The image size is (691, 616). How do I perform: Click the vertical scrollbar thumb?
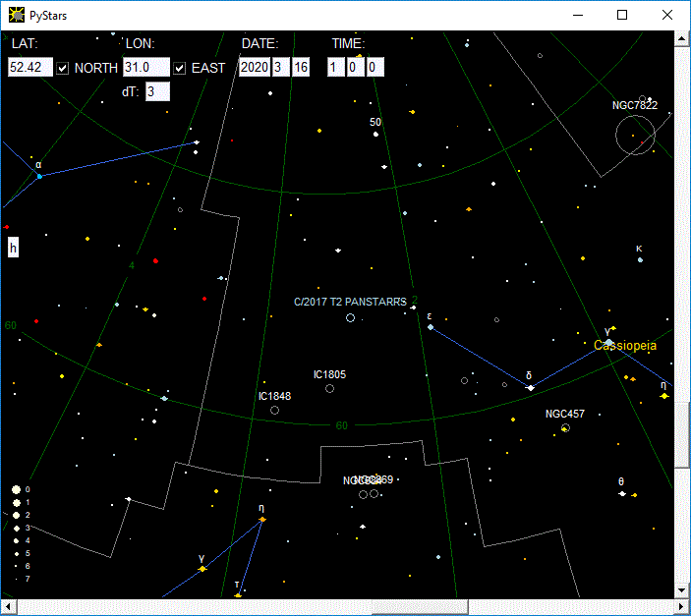682,435
